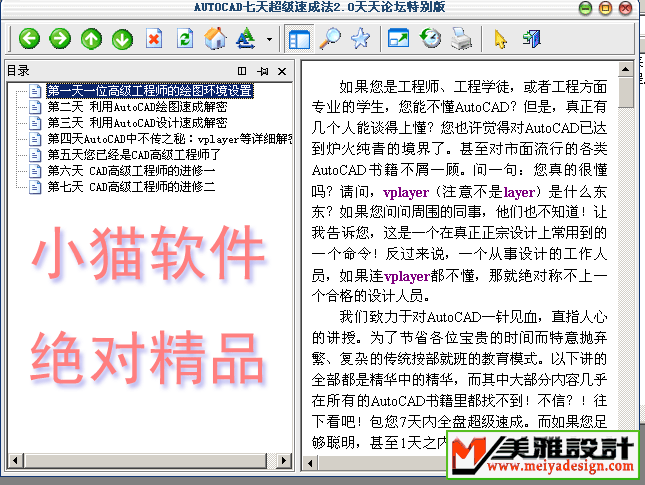Image resolution: width=645 pixels, height=485 pixels.
Task: Click the vplayer link after 如果连
Action: tap(407, 276)
